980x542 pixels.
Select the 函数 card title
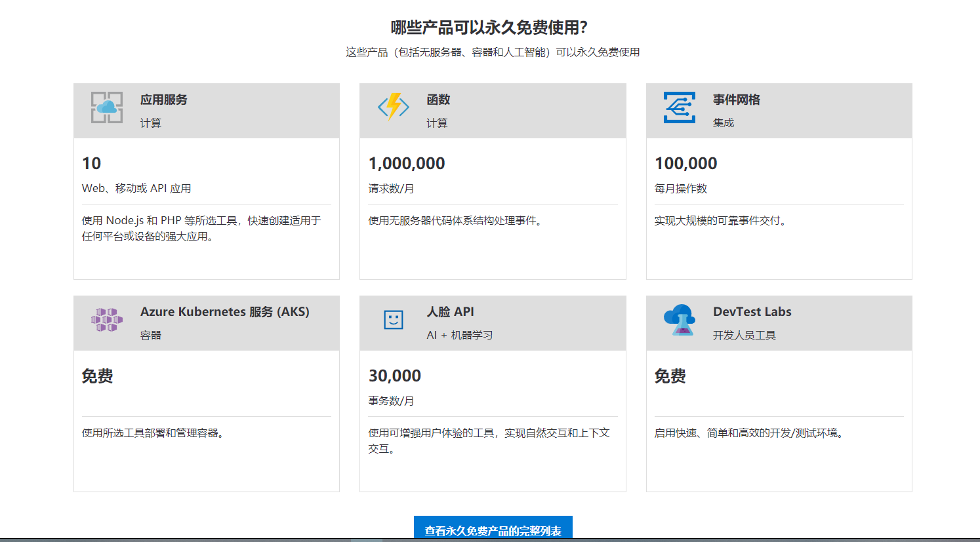[x=438, y=100]
